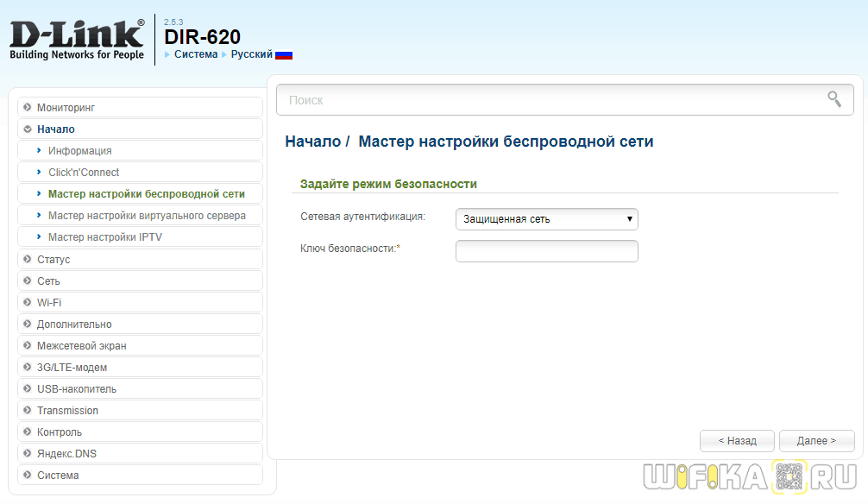Viewport: 868px width, 504px height.
Task: Click the Ключ безопасности input field
Action: 546,251
